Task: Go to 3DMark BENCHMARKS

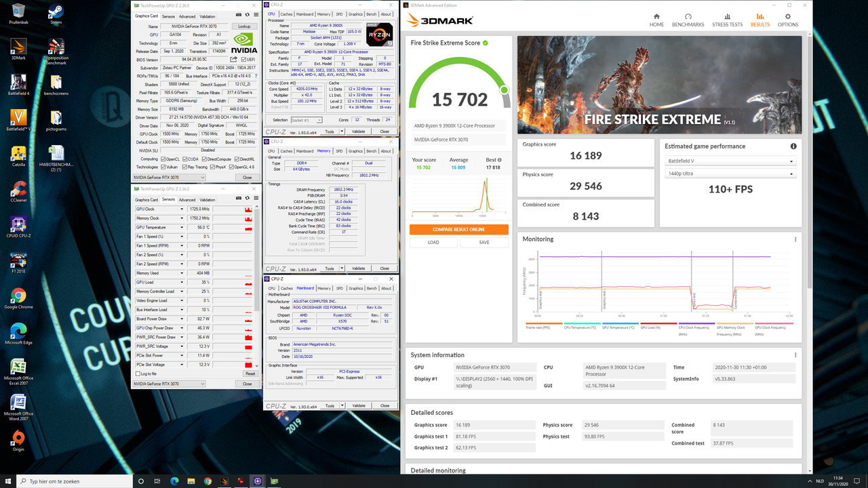Action: pos(688,20)
